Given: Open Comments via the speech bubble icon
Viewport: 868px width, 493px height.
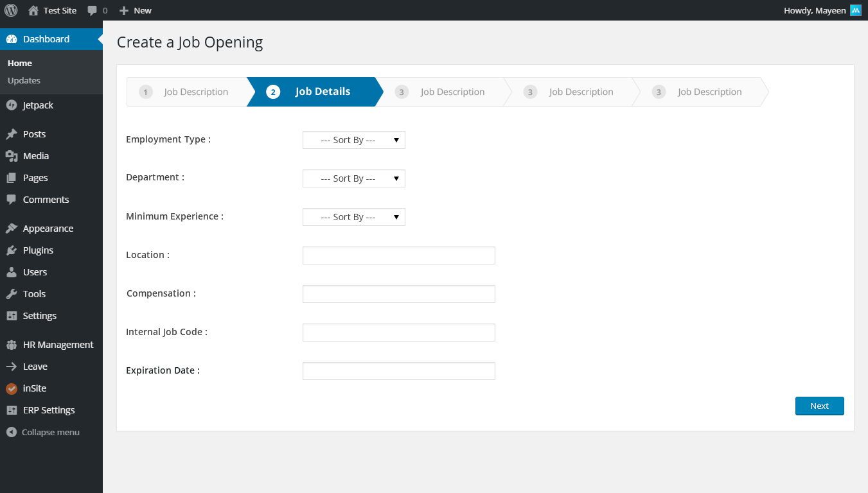Looking at the screenshot, I should [x=11, y=199].
